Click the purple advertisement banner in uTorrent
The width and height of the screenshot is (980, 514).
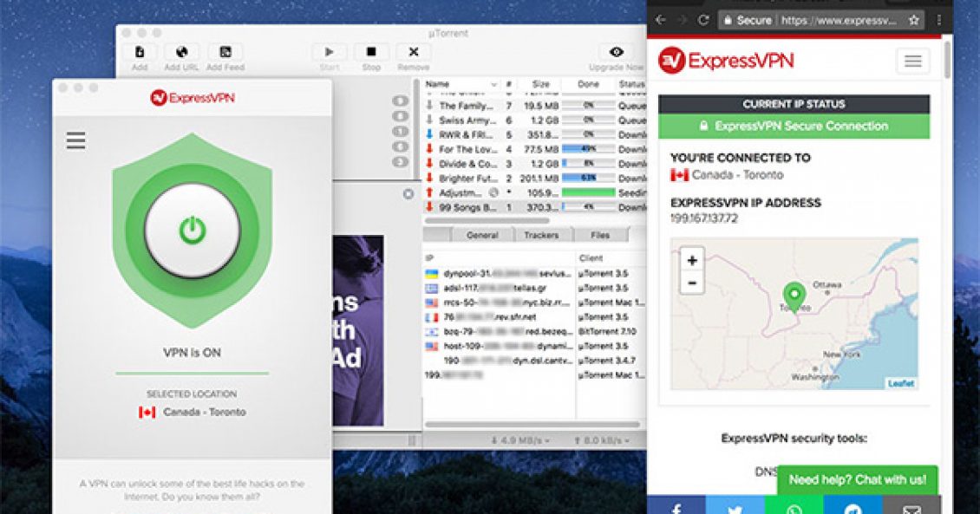pos(358,330)
